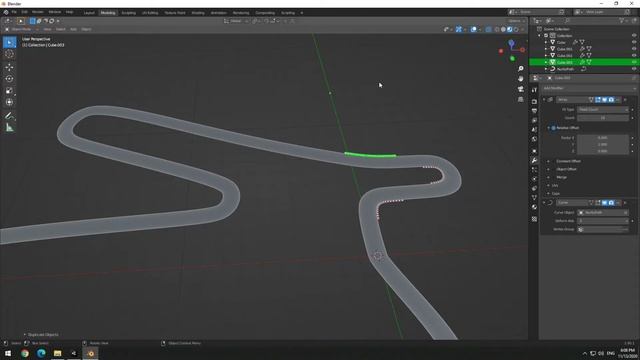Viewport: 640px width, 360px height.
Task: Open Modifier properties wrench tab
Action: point(534,160)
